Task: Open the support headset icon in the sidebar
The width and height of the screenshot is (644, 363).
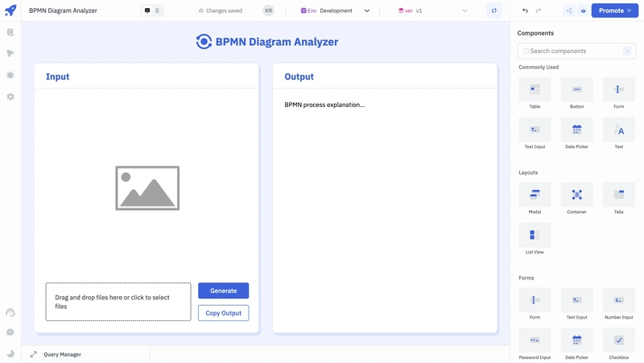Action: point(10,312)
